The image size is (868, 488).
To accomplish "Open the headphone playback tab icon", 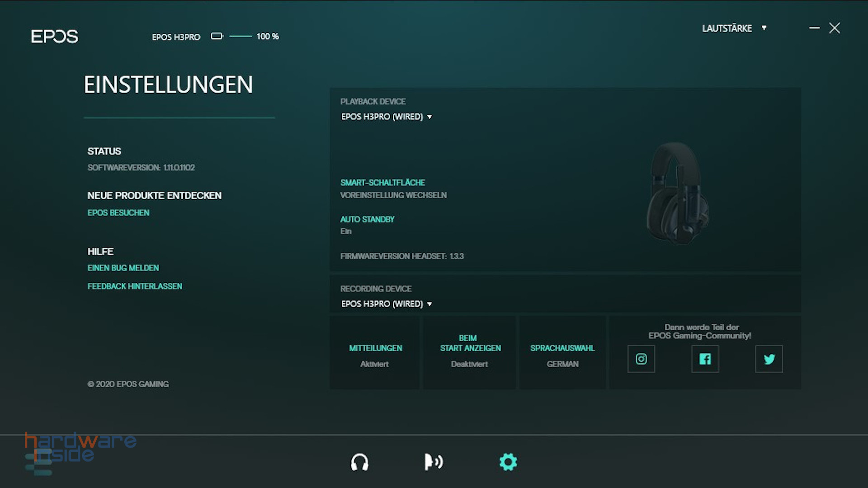I will coord(359,462).
